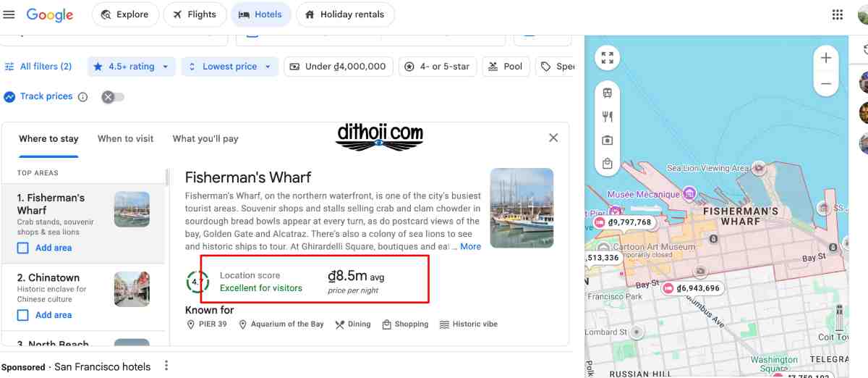
Task: Click the Sea Lion Viewing Area marker
Action: click(x=759, y=167)
